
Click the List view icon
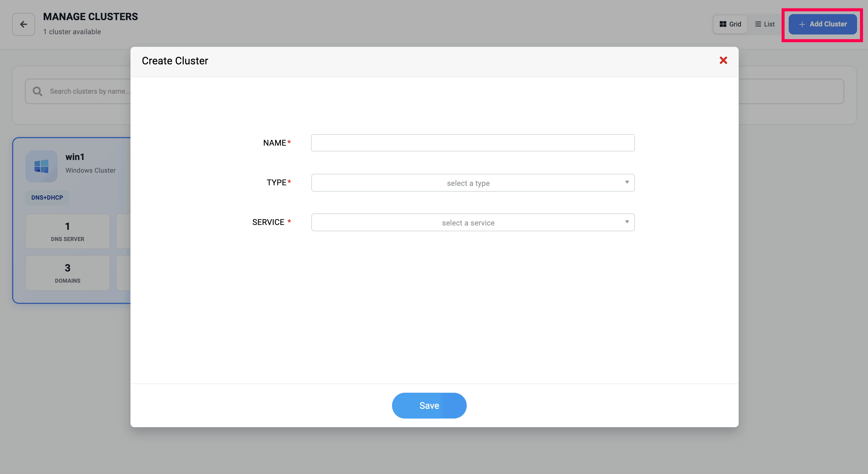click(x=758, y=24)
